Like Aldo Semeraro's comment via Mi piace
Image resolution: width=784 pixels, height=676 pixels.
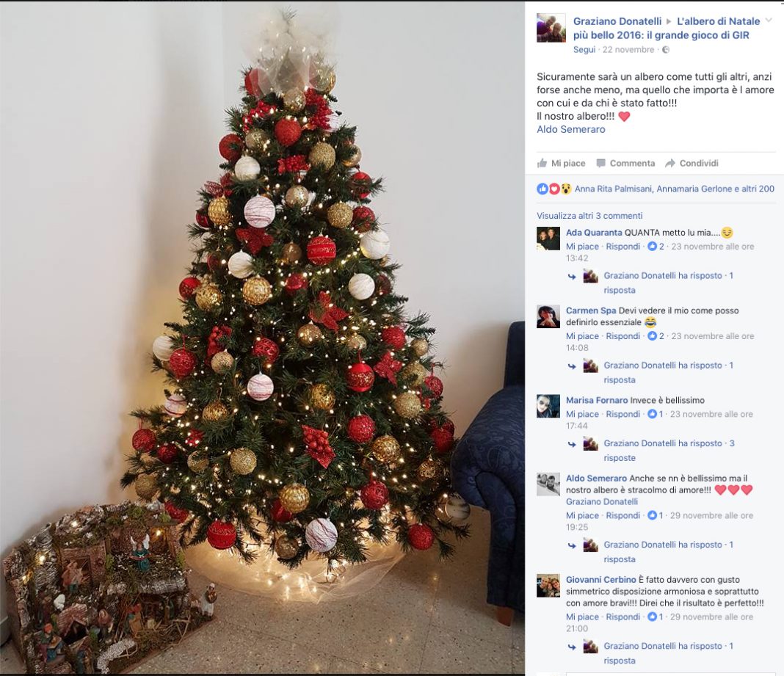coord(582,515)
